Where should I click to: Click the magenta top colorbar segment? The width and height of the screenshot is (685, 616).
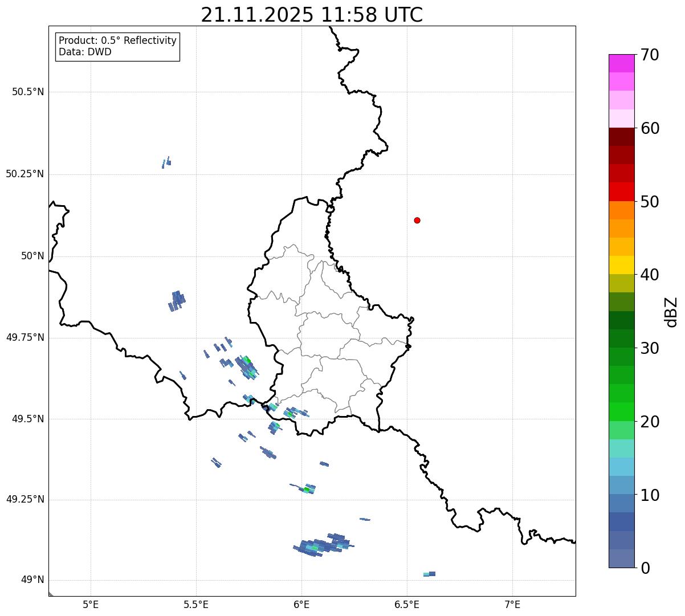621,63
